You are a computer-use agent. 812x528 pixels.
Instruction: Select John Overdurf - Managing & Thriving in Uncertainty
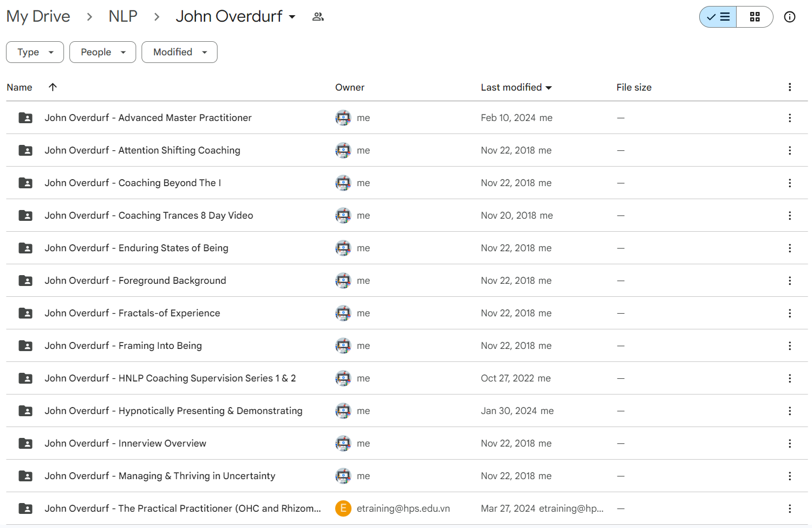point(160,476)
